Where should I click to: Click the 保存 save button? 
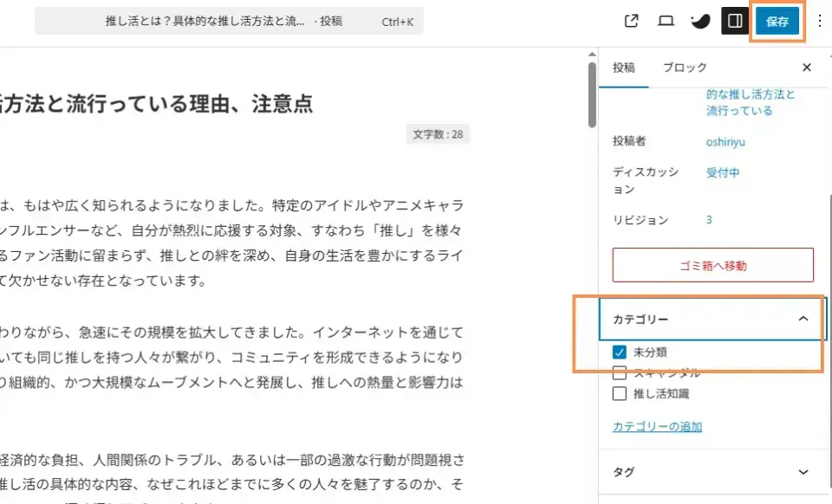[777, 21]
